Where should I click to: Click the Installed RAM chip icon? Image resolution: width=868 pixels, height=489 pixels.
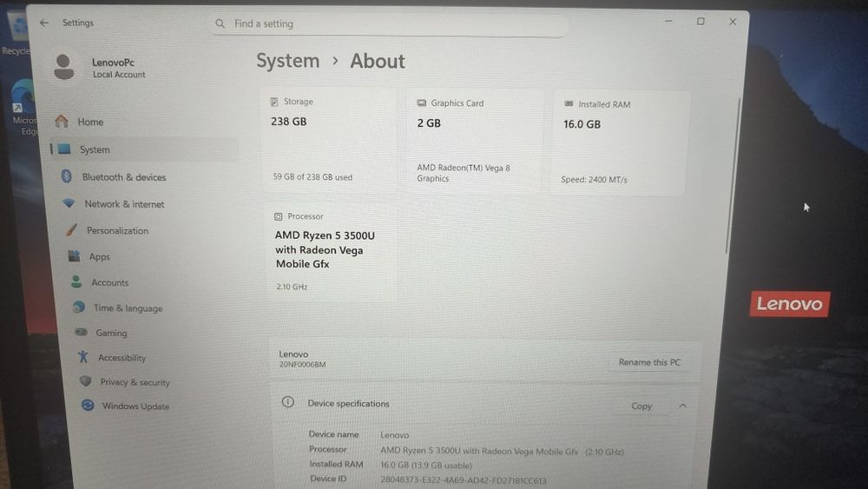(x=569, y=103)
